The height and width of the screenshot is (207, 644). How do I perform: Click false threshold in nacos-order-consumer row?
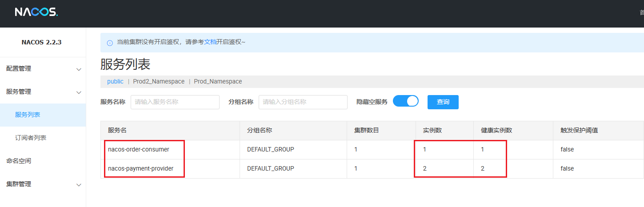(567, 150)
